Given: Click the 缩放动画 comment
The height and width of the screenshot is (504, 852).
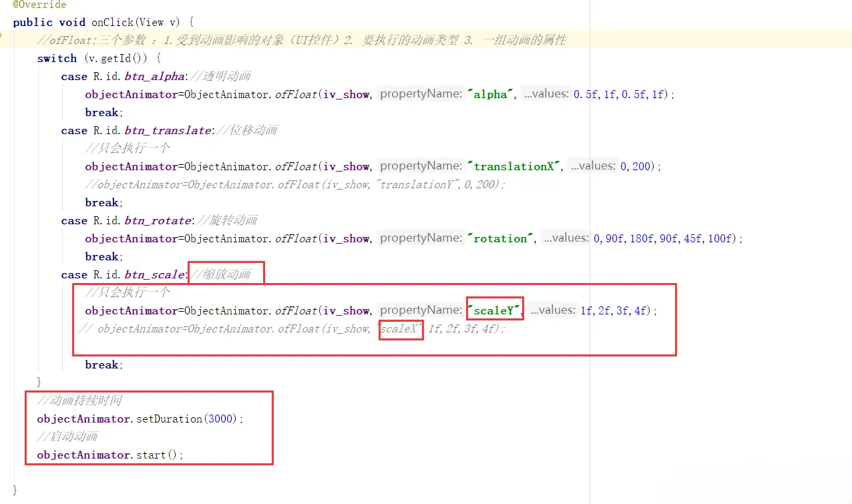Looking at the screenshot, I should tap(221, 275).
